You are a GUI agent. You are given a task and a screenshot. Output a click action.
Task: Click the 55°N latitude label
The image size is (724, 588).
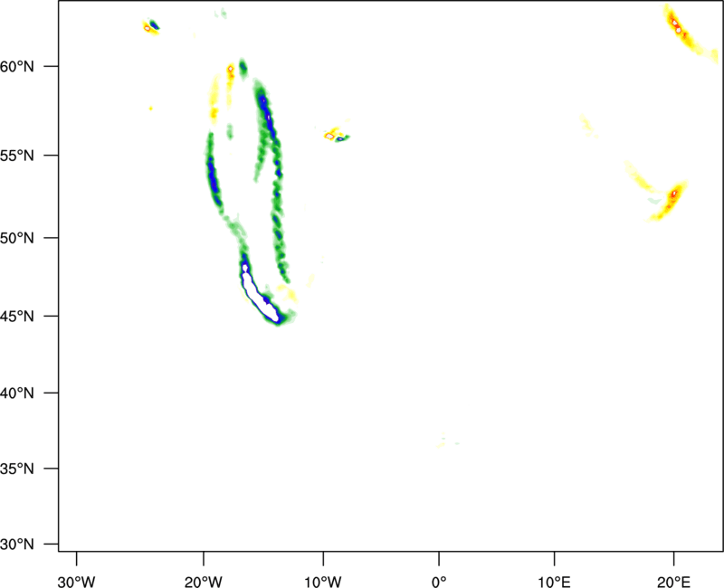click(17, 156)
